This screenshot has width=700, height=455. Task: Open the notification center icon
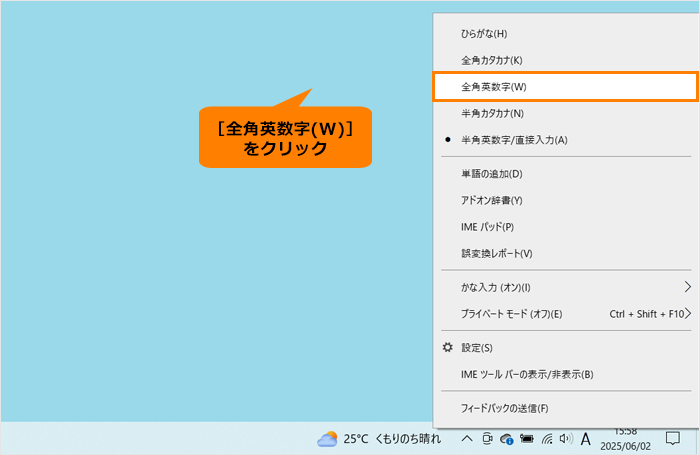coord(673,438)
